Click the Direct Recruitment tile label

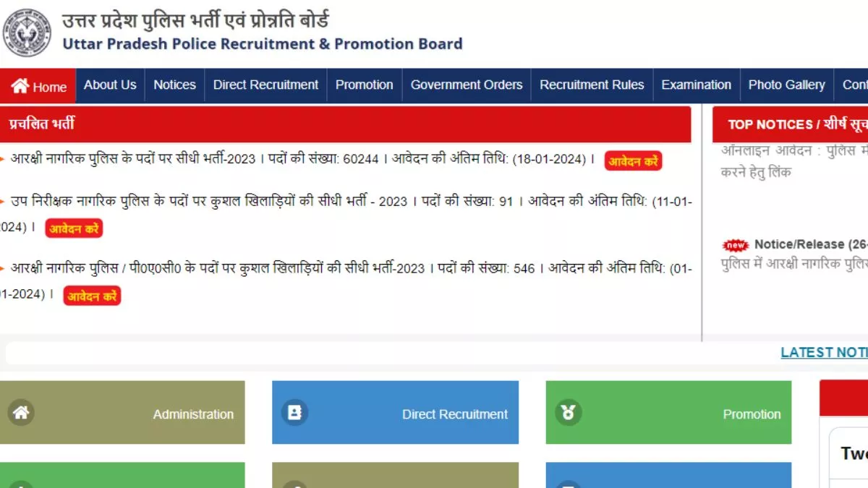point(455,414)
